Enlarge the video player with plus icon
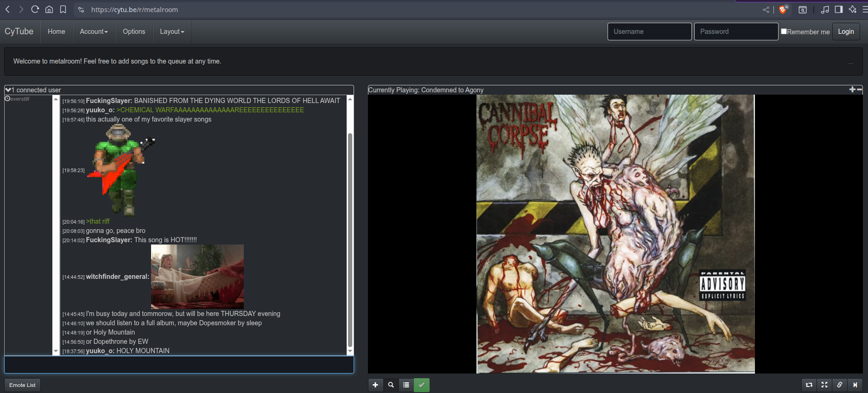Viewport: 868px width, 393px height. pos(852,89)
